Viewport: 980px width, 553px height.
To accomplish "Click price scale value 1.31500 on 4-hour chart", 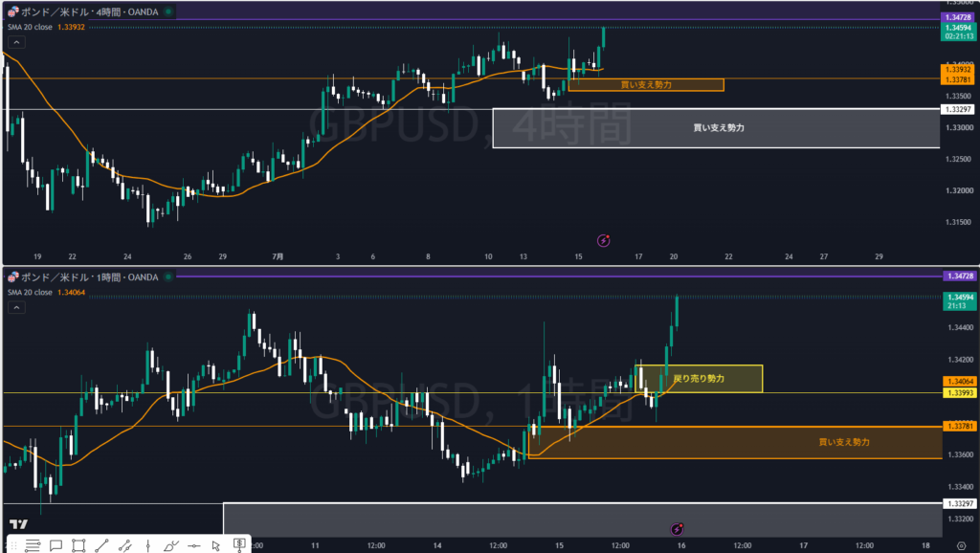I will [958, 222].
